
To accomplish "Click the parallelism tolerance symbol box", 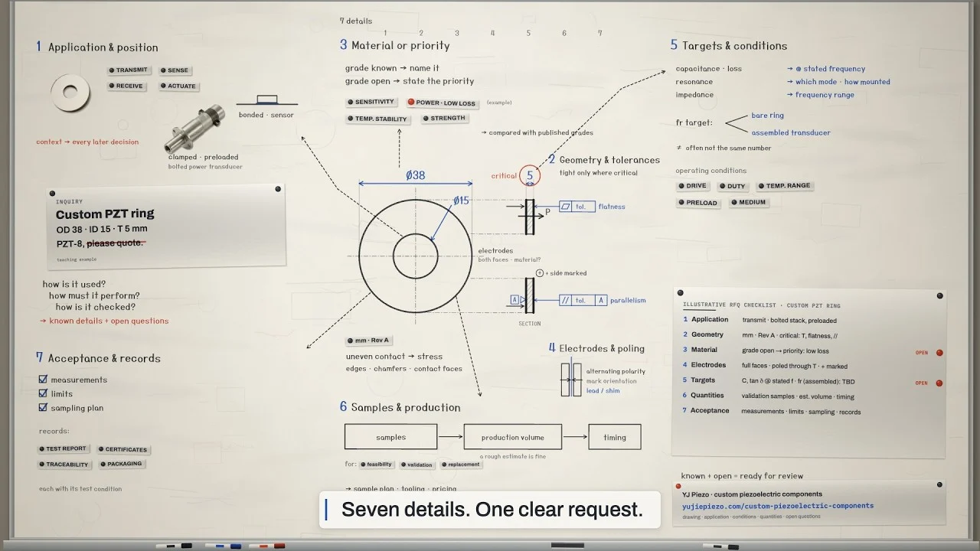I will pyautogui.click(x=583, y=301).
